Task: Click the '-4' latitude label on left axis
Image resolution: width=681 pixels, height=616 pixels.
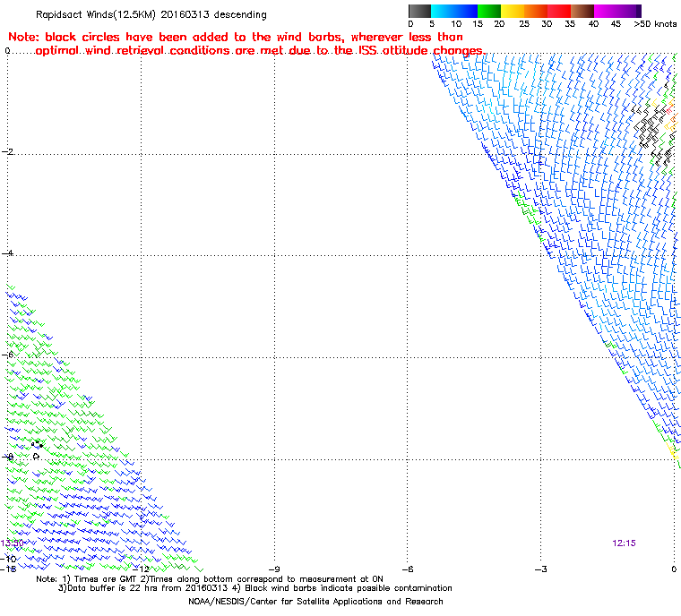Action: (7, 253)
